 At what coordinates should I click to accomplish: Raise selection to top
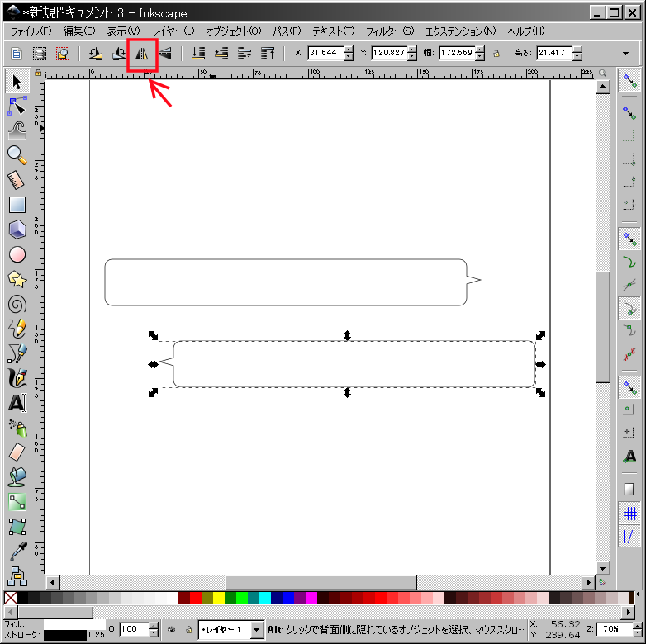point(268,53)
